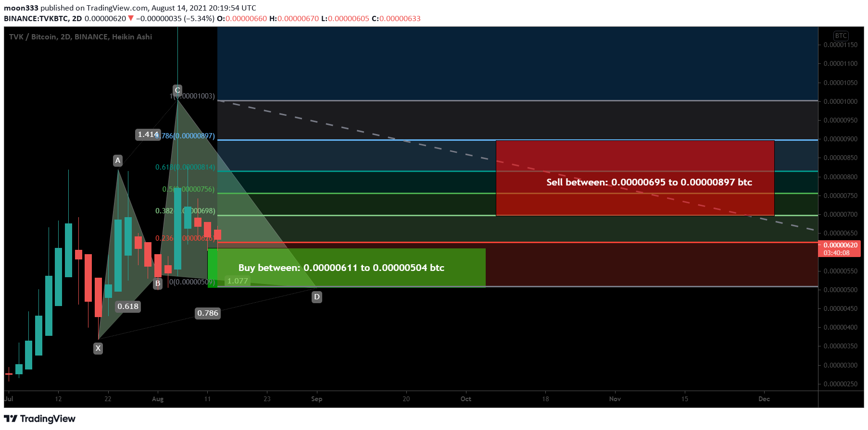Viewport: 868px width, 430px height.
Task: Click the Dec label on time axis
Action: (x=764, y=399)
